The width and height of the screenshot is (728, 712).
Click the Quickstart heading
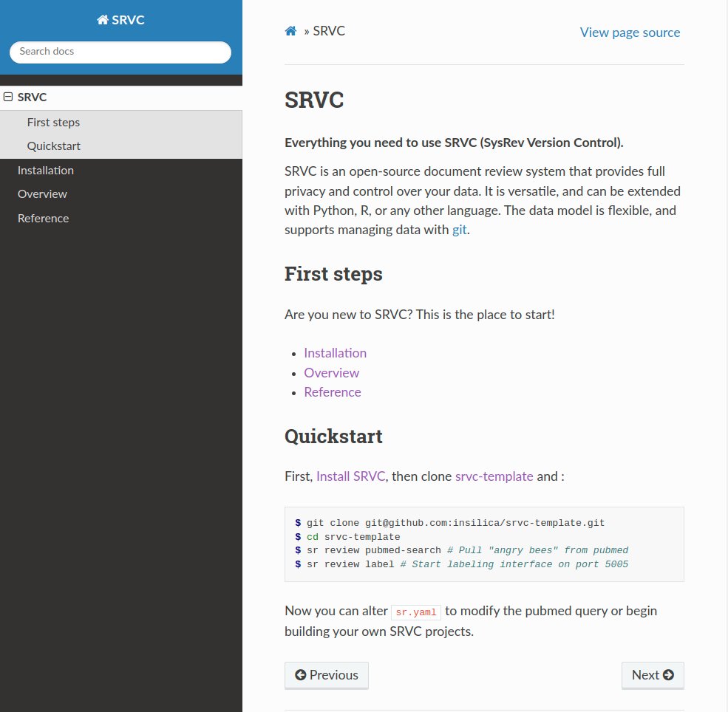tap(333, 437)
